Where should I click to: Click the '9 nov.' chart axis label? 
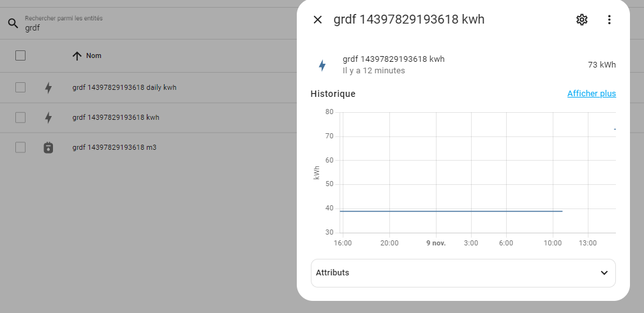pyautogui.click(x=436, y=244)
